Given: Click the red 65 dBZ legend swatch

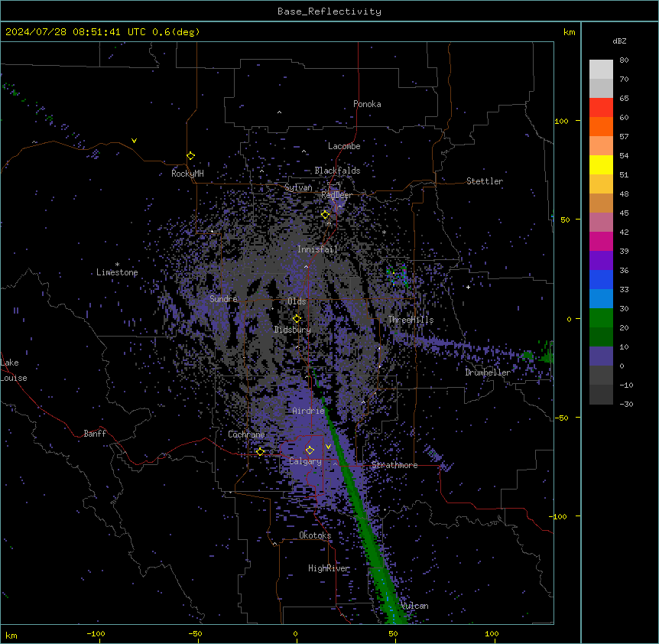Looking at the screenshot, I should point(601,107).
